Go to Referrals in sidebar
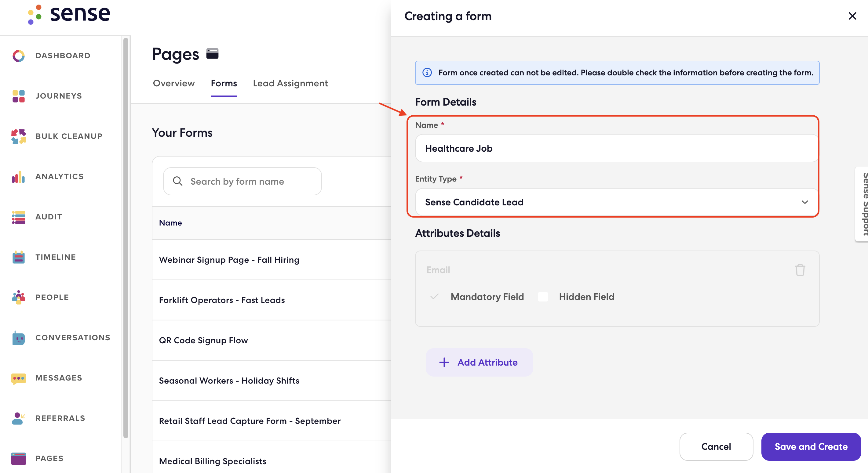This screenshot has height=473, width=868. click(x=60, y=418)
